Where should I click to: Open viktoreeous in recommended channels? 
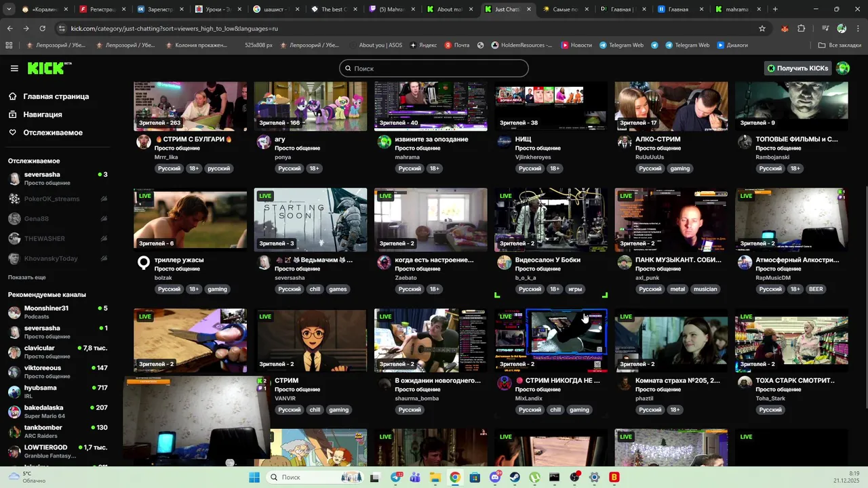coord(58,371)
